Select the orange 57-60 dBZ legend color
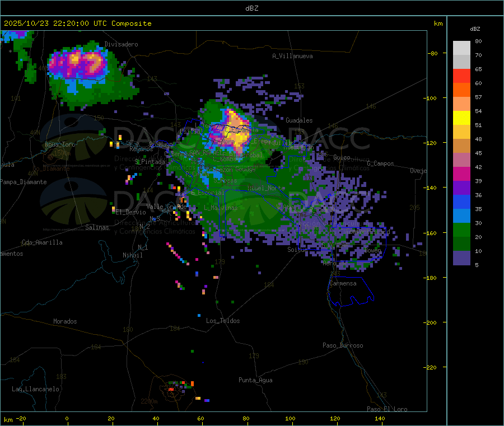Screen dimensions: 504x426 pos(461,90)
